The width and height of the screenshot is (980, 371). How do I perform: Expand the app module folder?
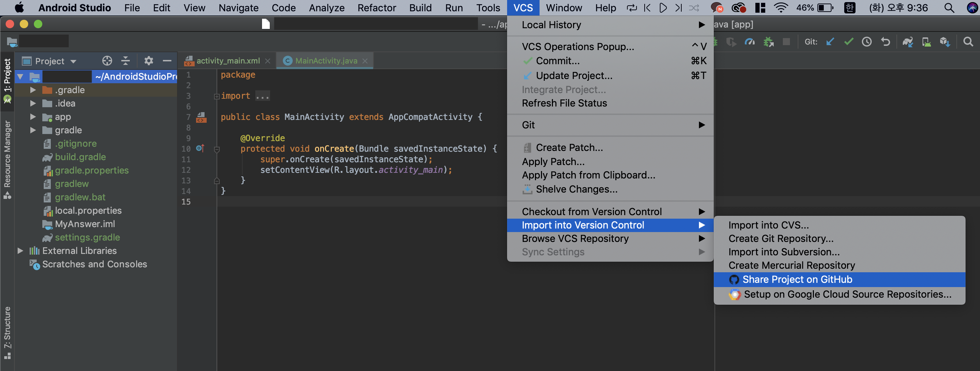point(33,116)
